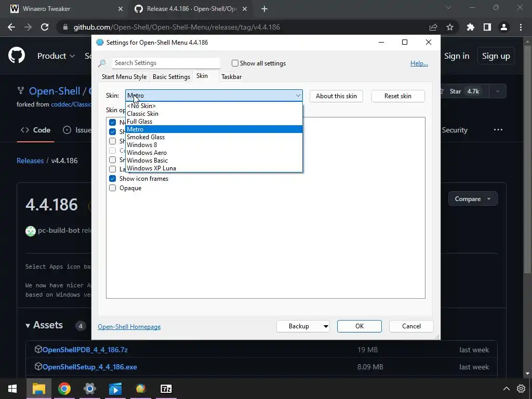Expand the Product menu on GitHub
The height and width of the screenshot is (399, 532).
pos(56,56)
